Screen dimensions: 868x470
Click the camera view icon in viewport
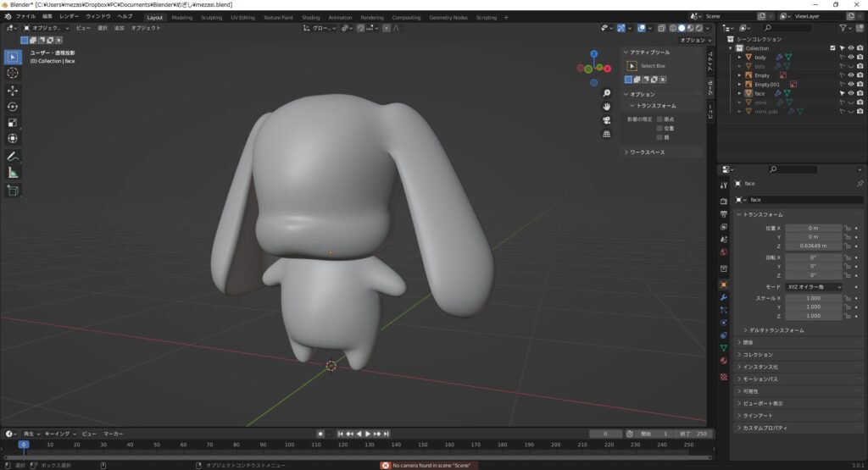607,120
